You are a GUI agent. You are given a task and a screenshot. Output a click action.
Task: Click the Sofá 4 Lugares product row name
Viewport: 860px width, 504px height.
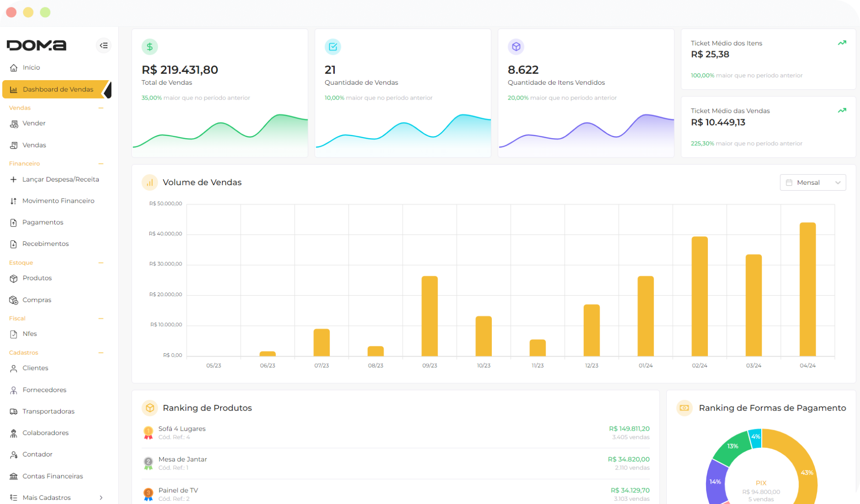(182, 429)
